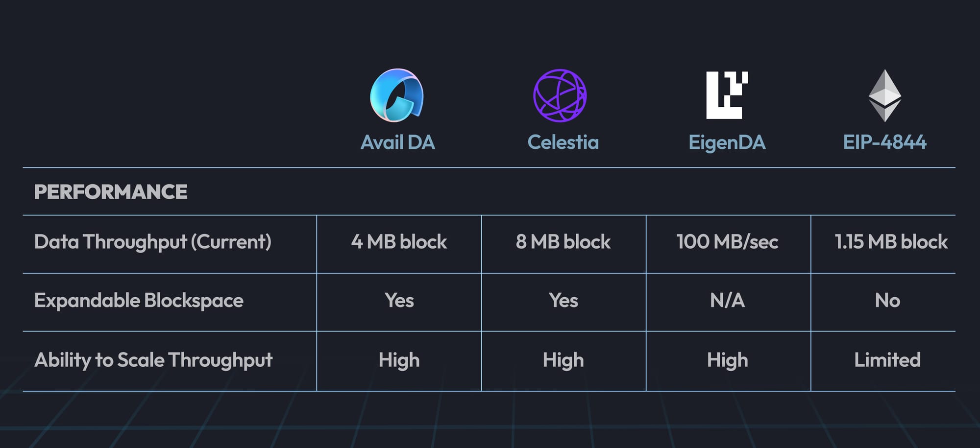Screen dimensions: 980x448
Task: Click the 8 MB block cell
Action: pyautogui.click(x=563, y=242)
